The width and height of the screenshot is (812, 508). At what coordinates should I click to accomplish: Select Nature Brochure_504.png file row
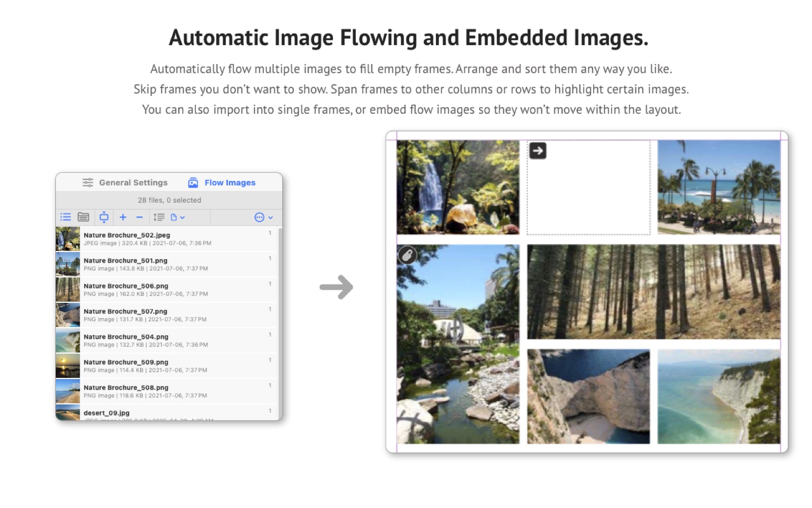[x=166, y=340]
